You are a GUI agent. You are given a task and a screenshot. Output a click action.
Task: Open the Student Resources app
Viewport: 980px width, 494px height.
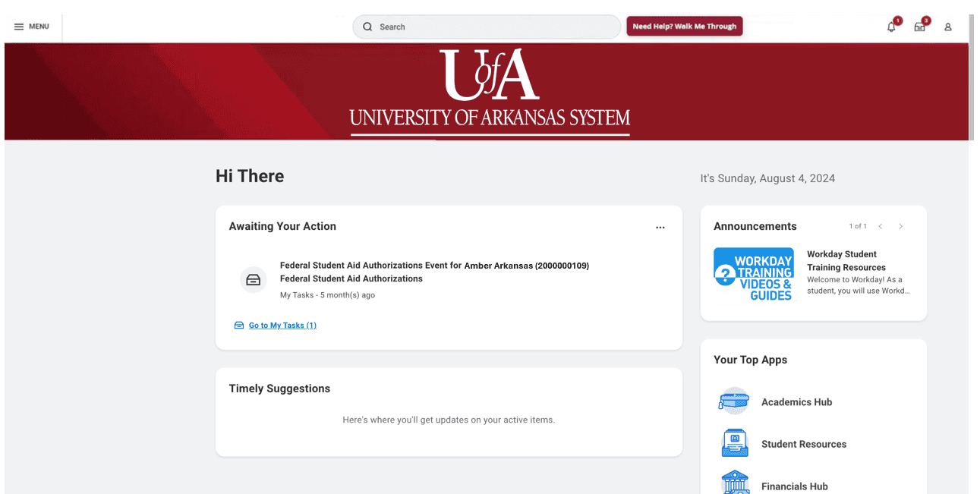point(804,444)
